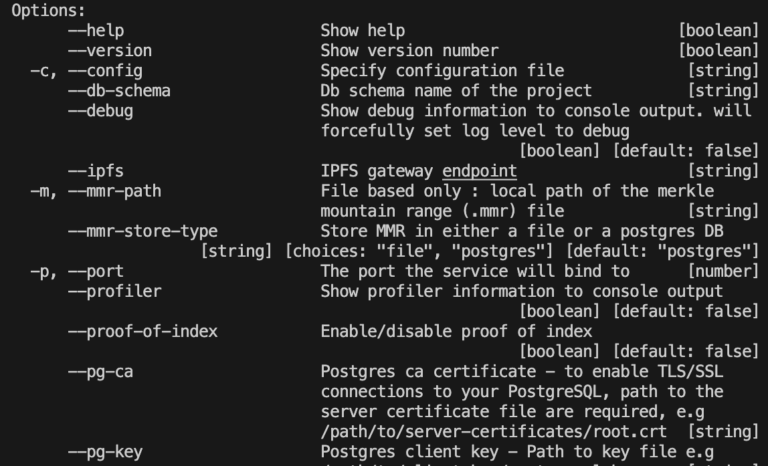Click "[string]" type after root.crt path

[x=723, y=432]
